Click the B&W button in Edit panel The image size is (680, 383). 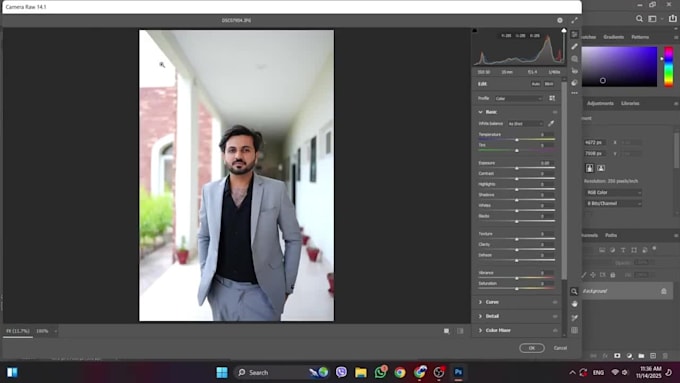coord(549,84)
